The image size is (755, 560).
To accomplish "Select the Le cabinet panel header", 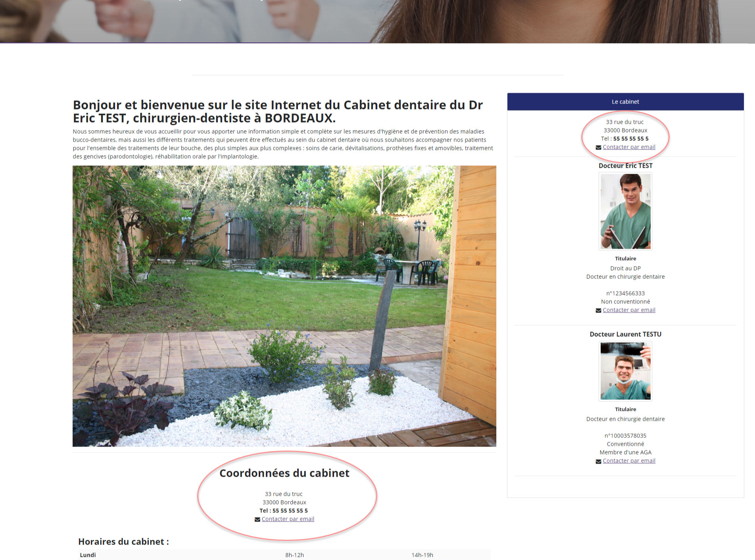I will point(625,102).
